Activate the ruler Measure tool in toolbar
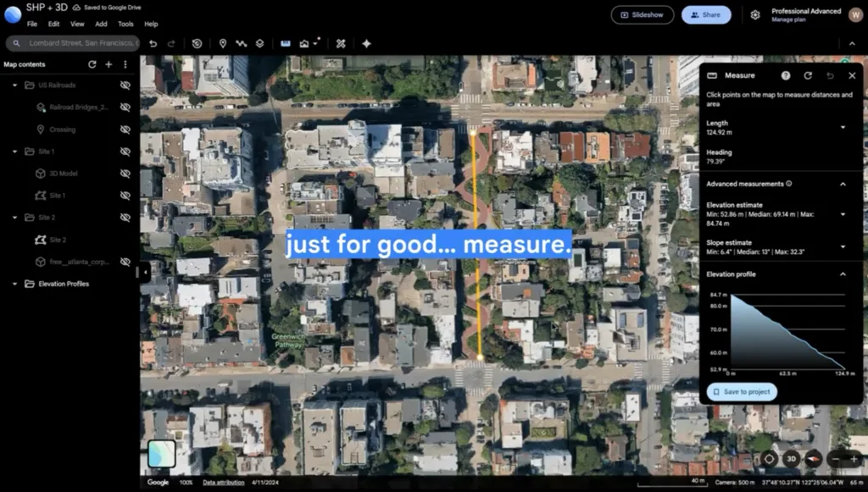The width and height of the screenshot is (868, 492). click(x=285, y=44)
